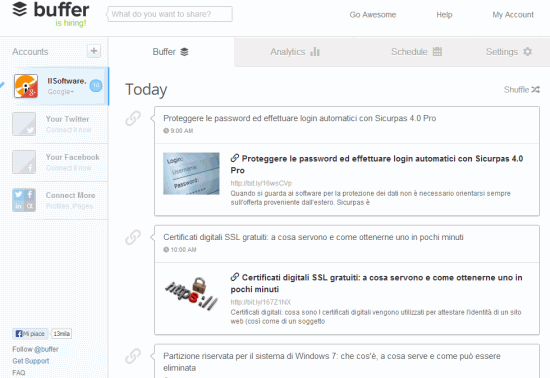
Task: Open the Help link
Action: pos(444,15)
